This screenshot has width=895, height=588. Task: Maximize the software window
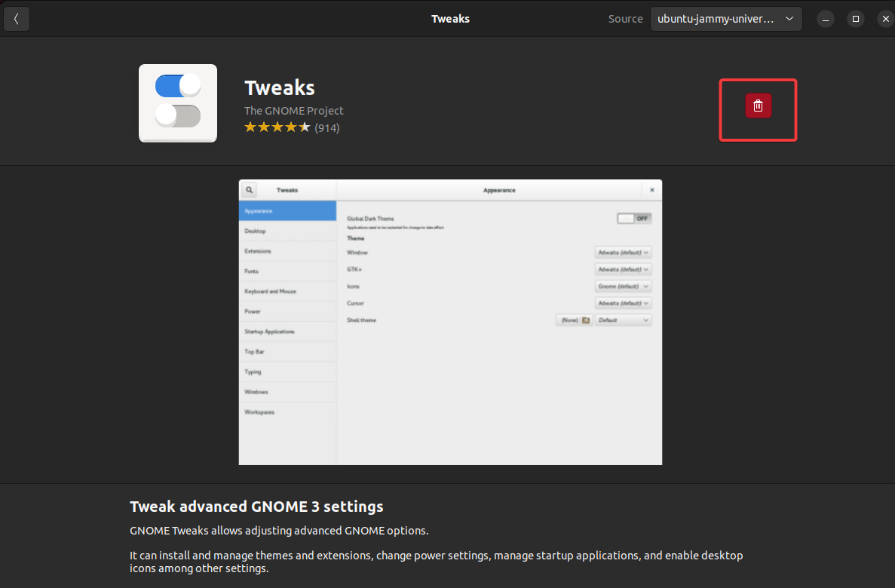pos(855,19)
